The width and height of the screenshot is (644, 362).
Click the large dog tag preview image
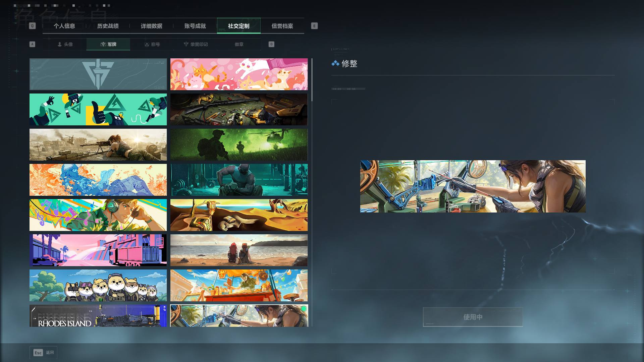click(x=473, y=186)
